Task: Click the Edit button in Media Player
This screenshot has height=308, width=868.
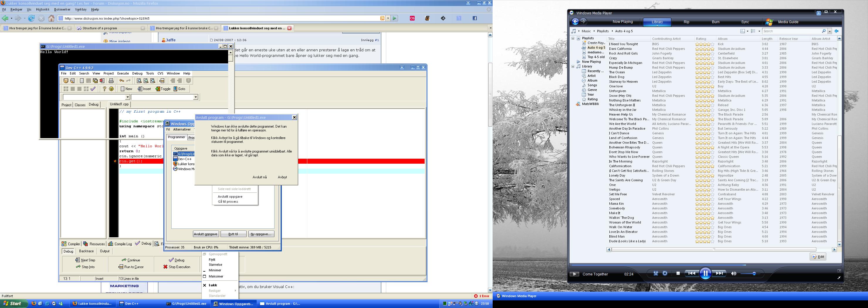Action: (x=818, y=256)
